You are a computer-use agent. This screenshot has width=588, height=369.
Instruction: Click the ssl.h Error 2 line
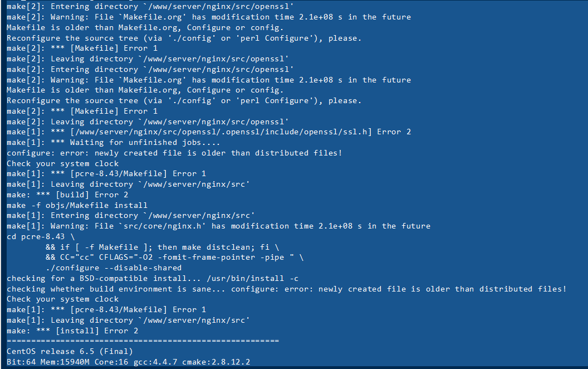point(209,132)
